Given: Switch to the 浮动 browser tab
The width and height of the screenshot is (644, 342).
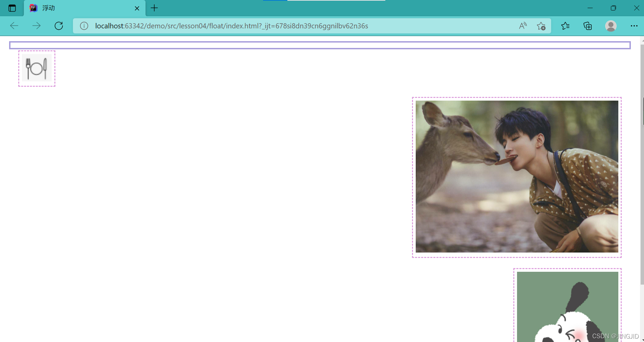Looking at the screenshot, I should point(85,8).
